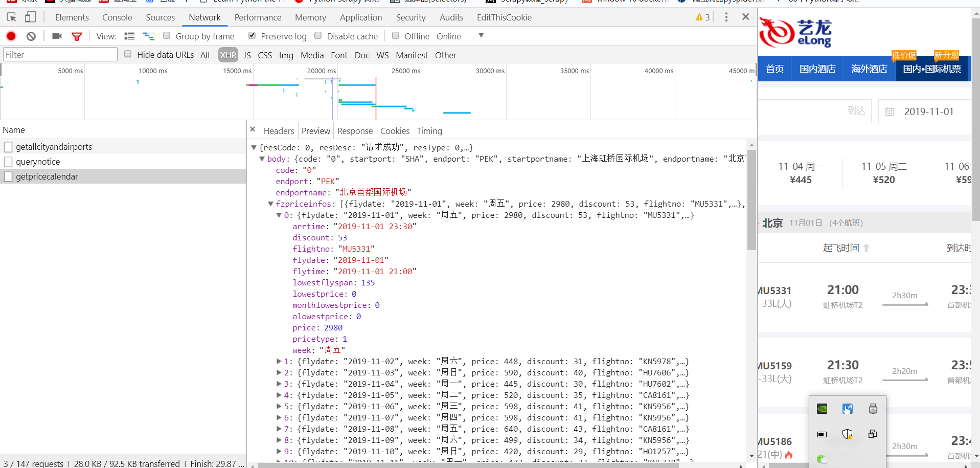Check the getallcityandairports row checkbox
The width and height of the screenshot is (980, 468).
[x=8, y=147]
